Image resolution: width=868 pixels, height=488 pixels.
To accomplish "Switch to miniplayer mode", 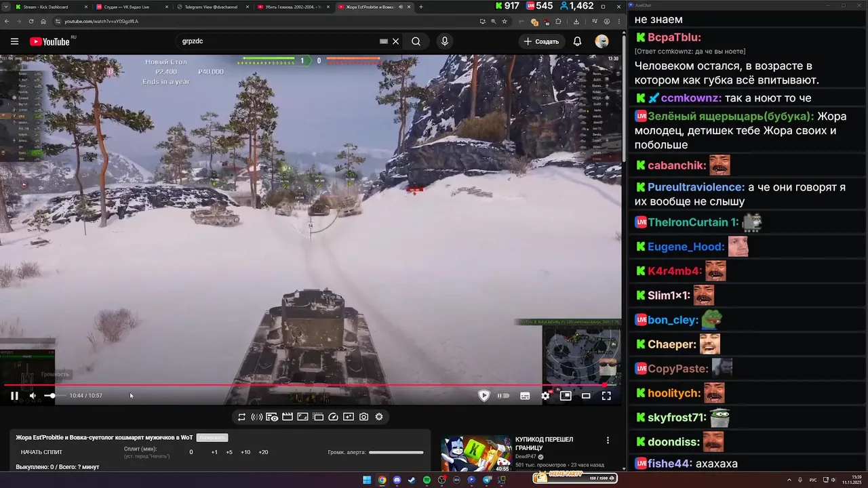I will [566, 396].
